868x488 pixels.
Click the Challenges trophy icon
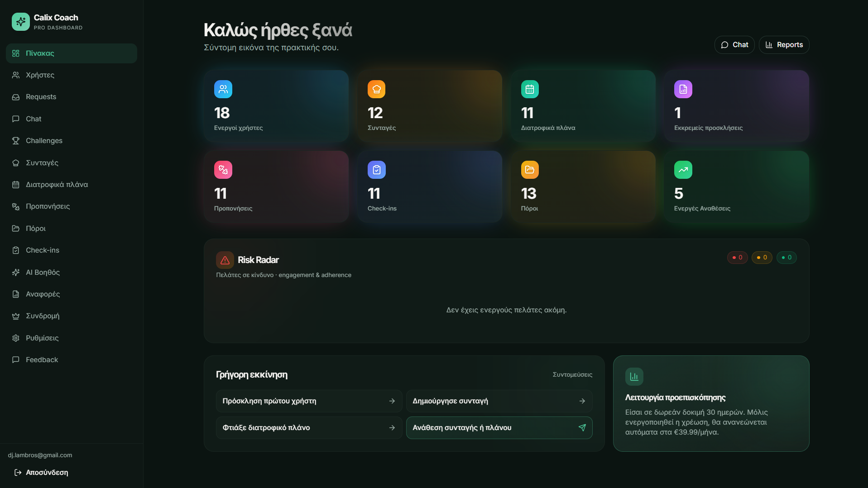point(16,141)
